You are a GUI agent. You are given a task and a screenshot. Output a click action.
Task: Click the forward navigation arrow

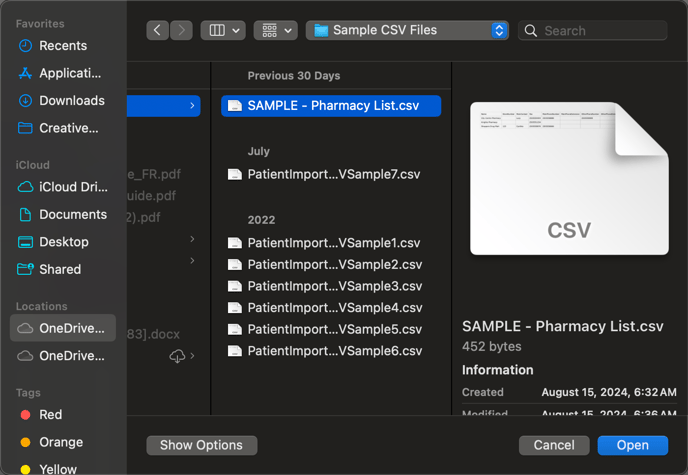tap(181, 31)
